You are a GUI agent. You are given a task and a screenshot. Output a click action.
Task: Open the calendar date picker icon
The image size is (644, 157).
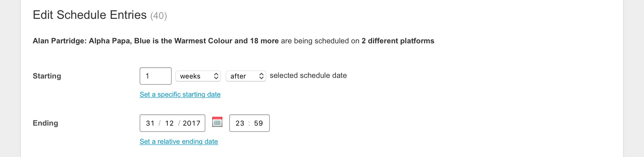point(217,122)
